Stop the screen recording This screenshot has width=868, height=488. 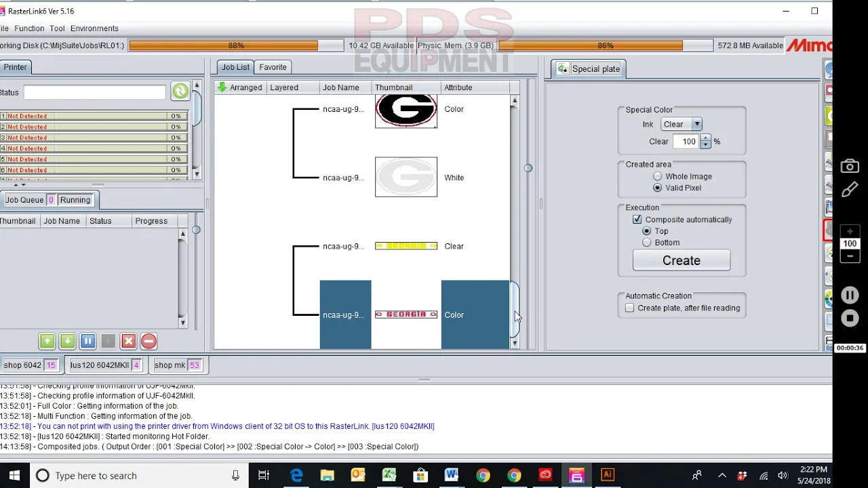coord(850,318)
